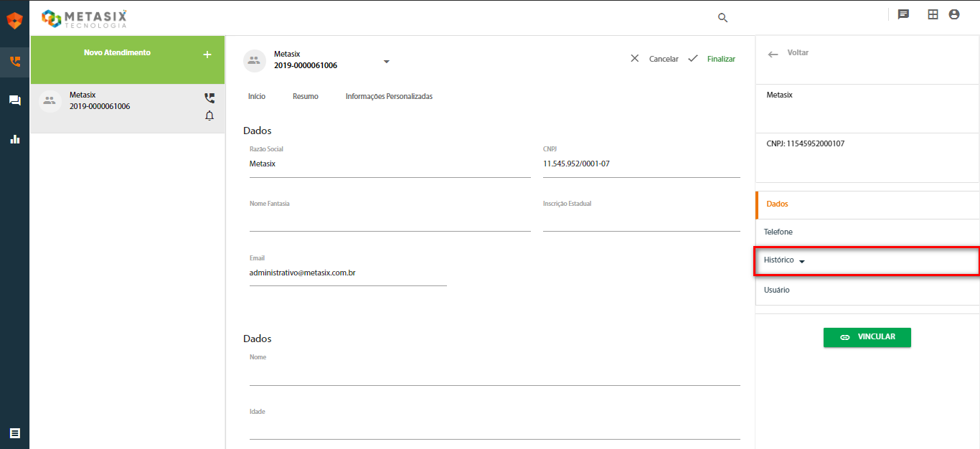Image resolution: width=980 pixels, height=449 pixels.
Task: Open the apps grid icon in top bar
Action: tap(933, 14)
